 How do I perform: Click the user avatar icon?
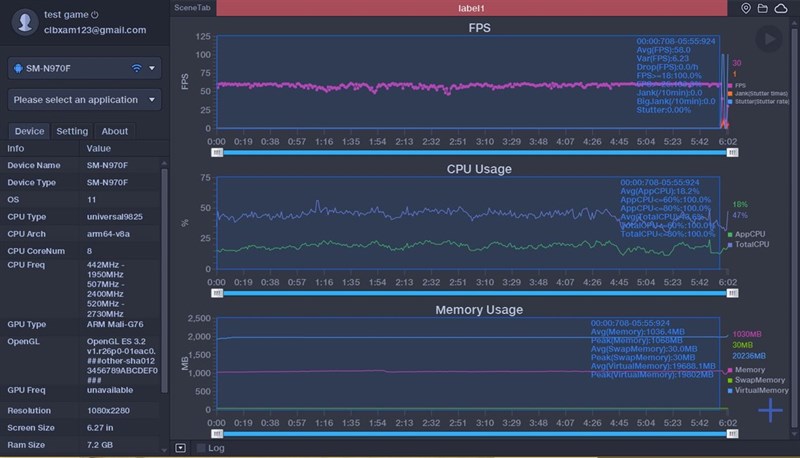tap(22, 21)
